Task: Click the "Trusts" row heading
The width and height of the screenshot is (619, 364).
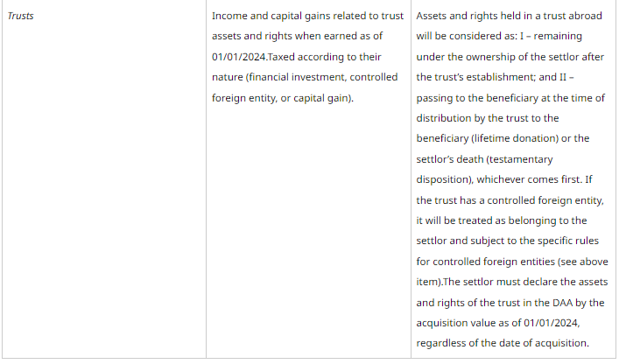Action: point(21,17)
